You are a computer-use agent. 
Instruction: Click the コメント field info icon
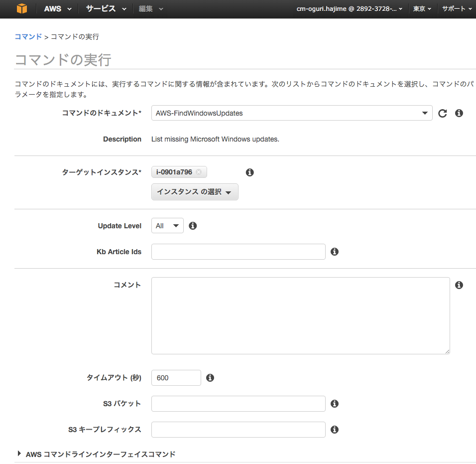coord(459,285)
